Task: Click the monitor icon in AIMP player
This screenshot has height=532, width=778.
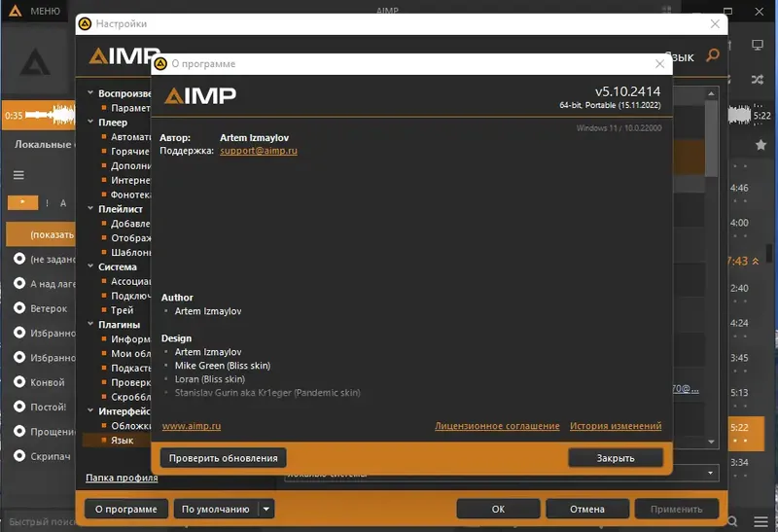Action: coord(758,45)
